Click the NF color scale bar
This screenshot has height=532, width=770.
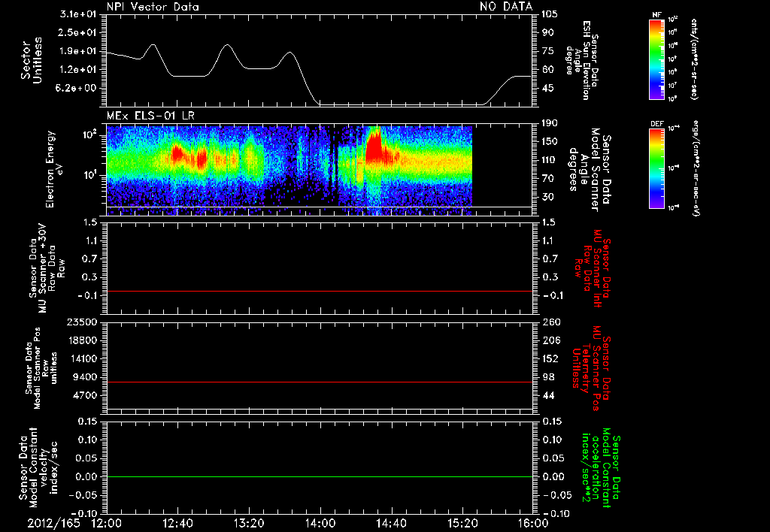656,59
